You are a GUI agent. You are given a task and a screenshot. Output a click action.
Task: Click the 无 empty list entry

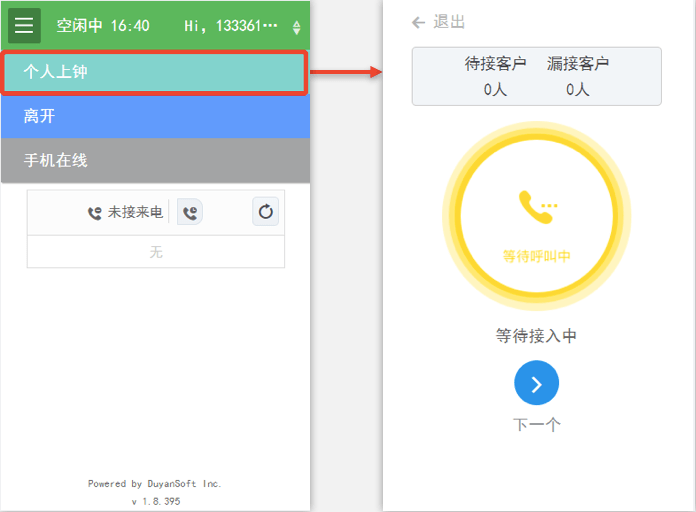click(156, 252)
